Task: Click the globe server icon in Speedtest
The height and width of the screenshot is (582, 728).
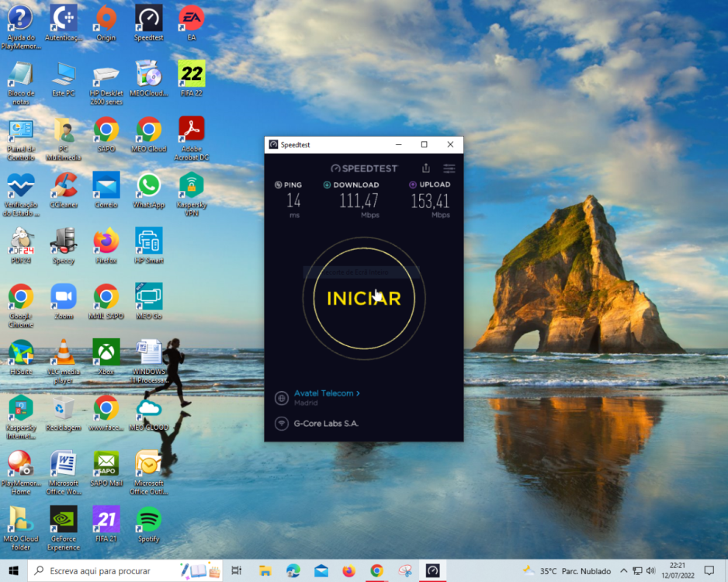Action: 282,398
